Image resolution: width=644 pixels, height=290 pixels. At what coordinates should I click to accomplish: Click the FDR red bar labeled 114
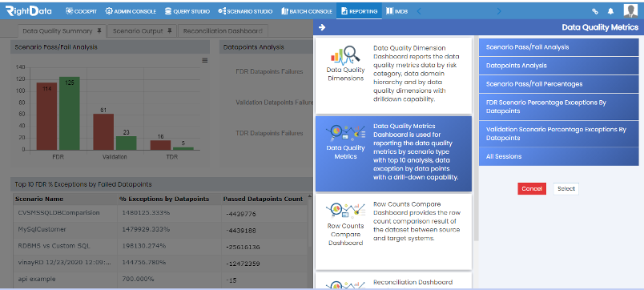[46, 116]
